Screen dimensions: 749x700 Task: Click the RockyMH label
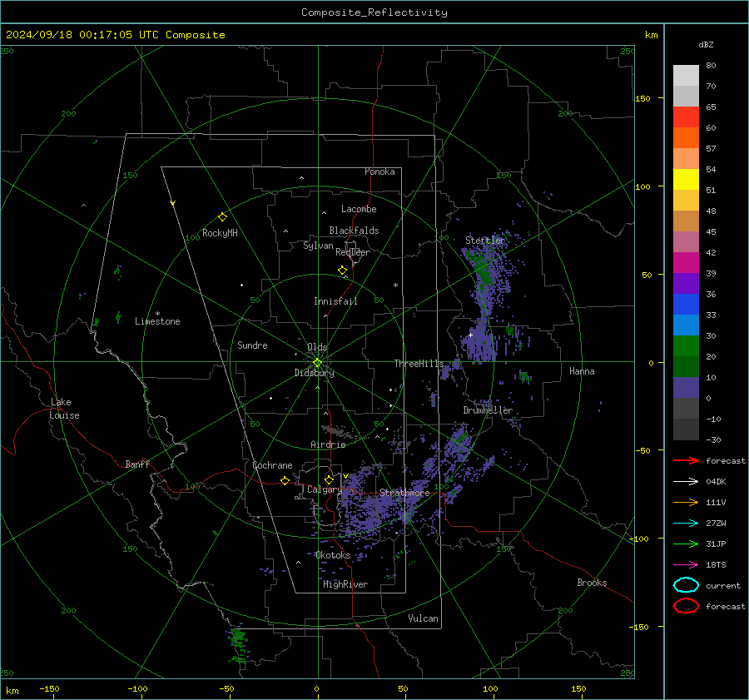click(x=220, y=233)
